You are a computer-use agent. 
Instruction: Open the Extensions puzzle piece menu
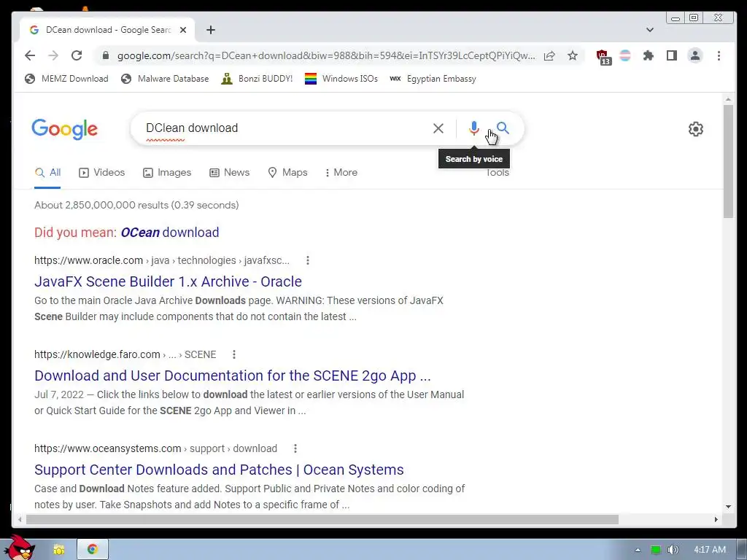tap(648, 55)
